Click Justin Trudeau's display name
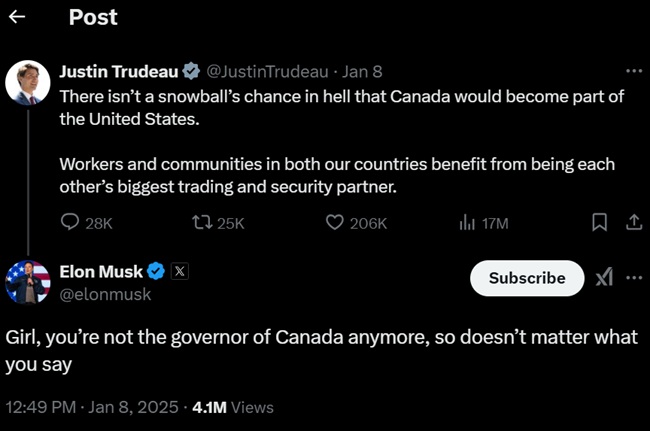 118,72
